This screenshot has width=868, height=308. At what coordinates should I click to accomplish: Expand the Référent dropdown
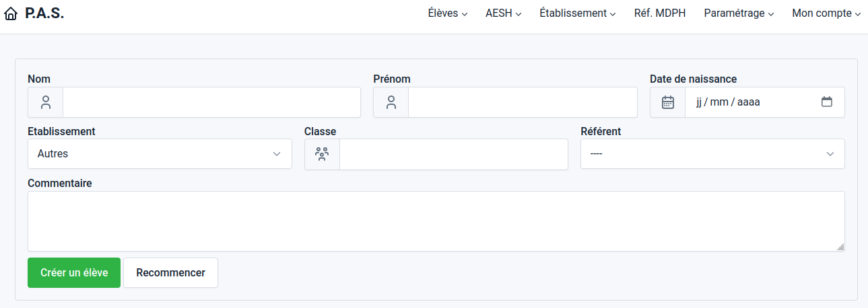712,153
